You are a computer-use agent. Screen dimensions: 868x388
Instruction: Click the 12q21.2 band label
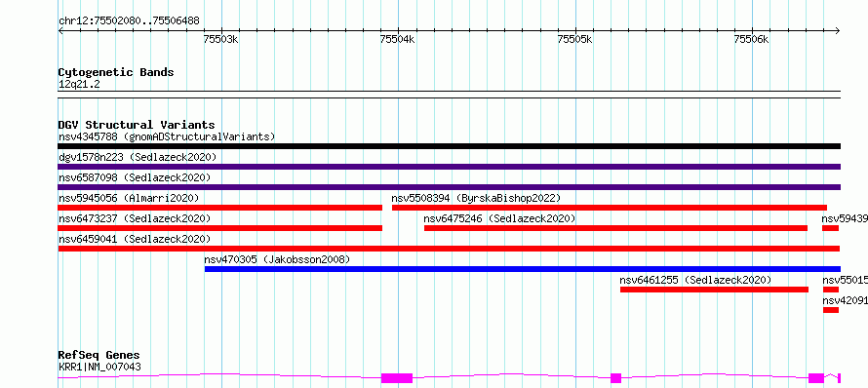[x=79, y=85]
